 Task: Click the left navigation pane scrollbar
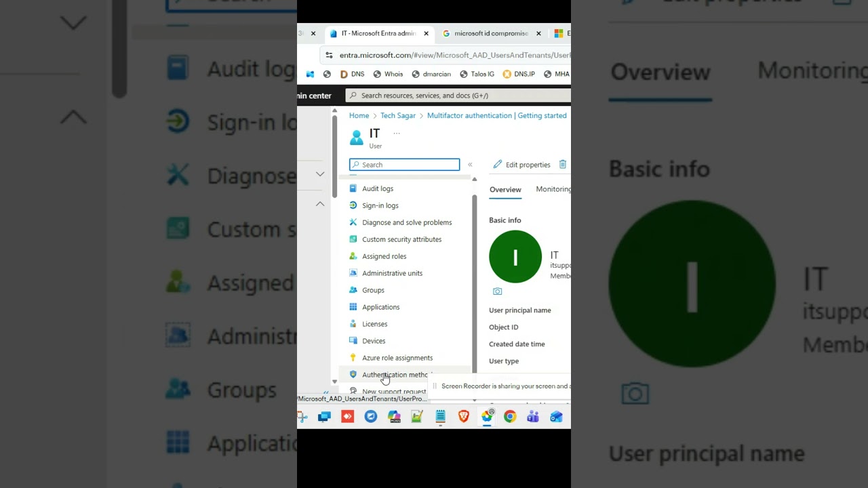pos(334,156)
